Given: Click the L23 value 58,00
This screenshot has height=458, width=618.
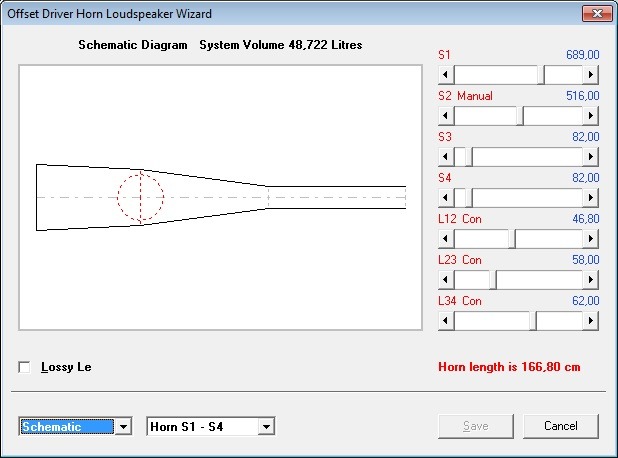Looking at the screenshot, I should 586,260.
